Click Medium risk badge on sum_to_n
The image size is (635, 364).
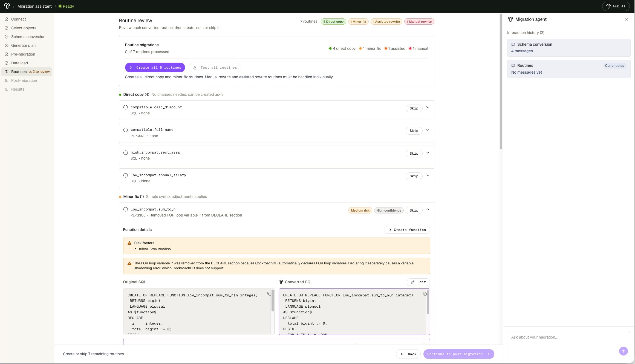point(360,210)
